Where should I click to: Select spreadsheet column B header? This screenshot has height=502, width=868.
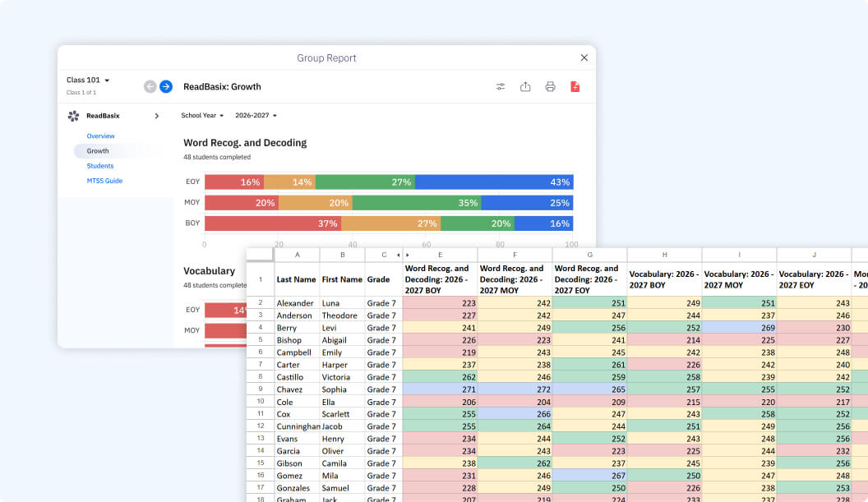[x=342, y=255]
